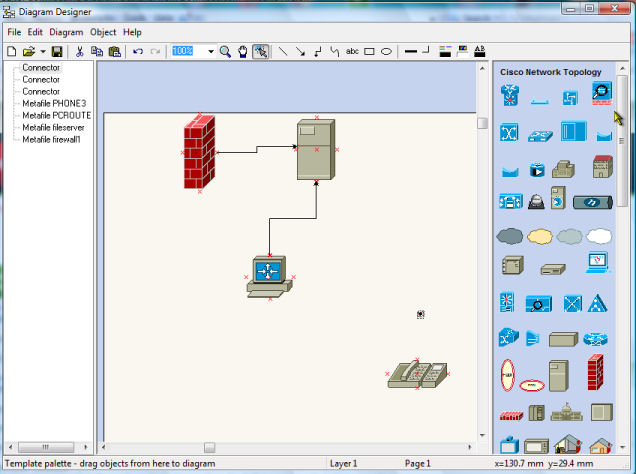Image resolution: width=636 pixels, height=474 pixels.
Task: Click the horizontal scrollbar thumb below canvas
Action: click(x=209, y=447)
